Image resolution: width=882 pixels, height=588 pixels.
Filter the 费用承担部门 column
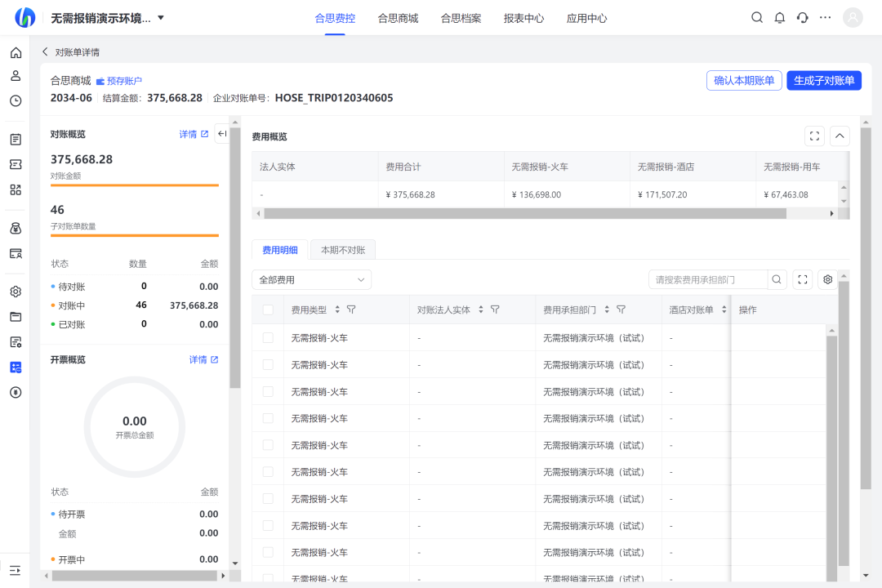(x=621, y=310)
